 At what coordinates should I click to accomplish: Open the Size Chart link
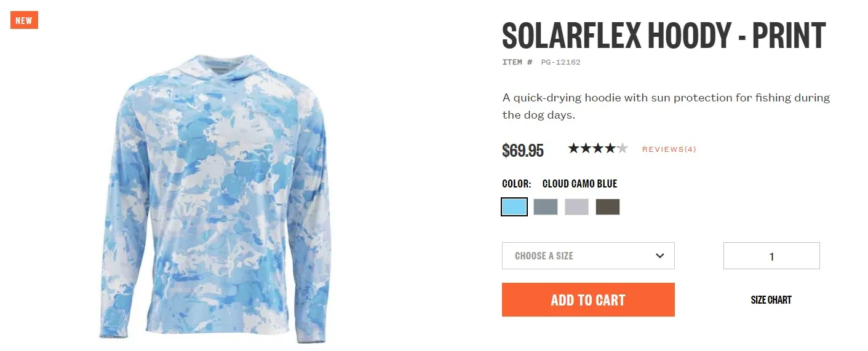pos(771,300)
